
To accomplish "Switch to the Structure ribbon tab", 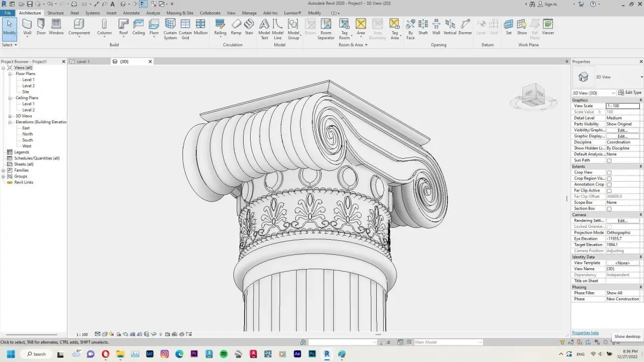I will 55,13.
